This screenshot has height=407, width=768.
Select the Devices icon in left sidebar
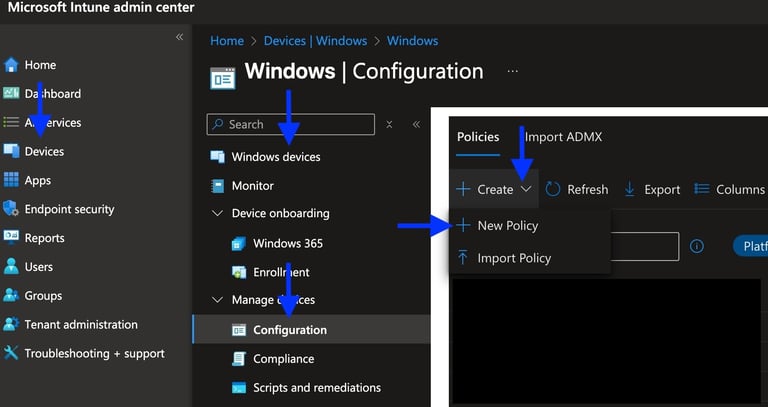pyautogui.click(x=11, y=151)
